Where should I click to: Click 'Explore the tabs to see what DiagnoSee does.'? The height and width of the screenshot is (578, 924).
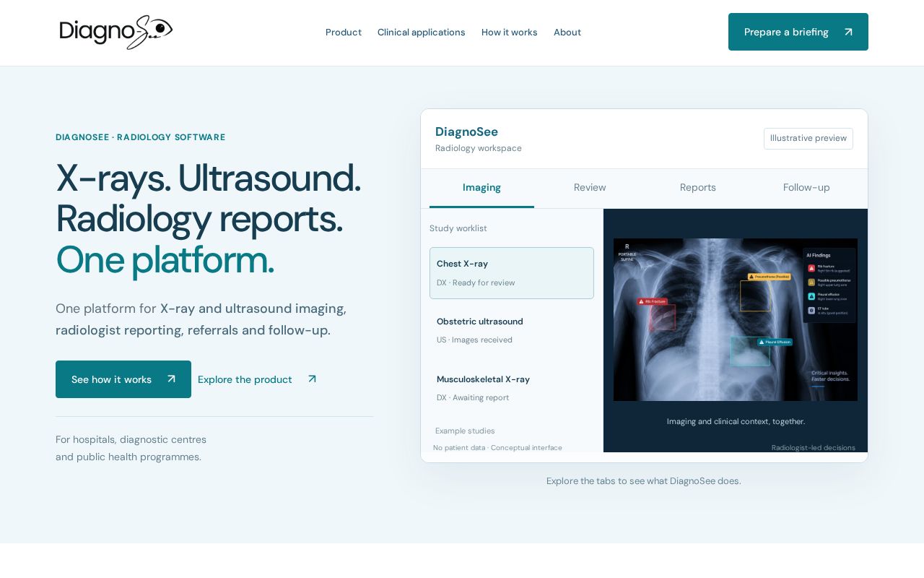644,481
